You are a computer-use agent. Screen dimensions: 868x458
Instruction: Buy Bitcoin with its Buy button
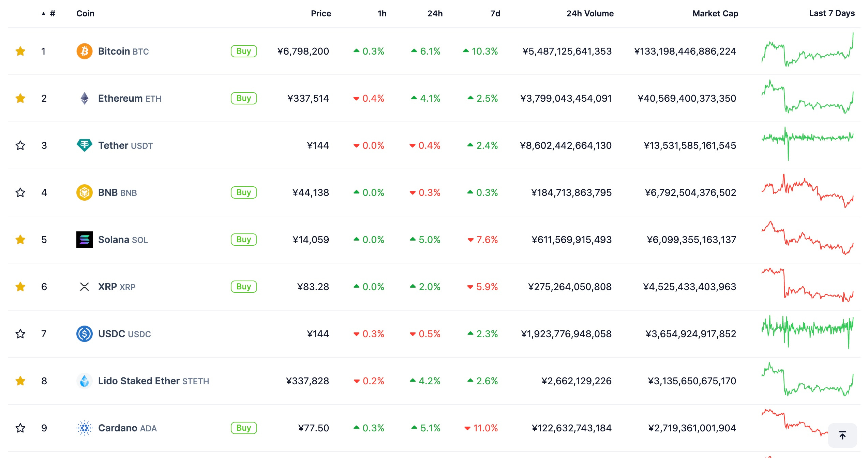click(x=244, y=51)
